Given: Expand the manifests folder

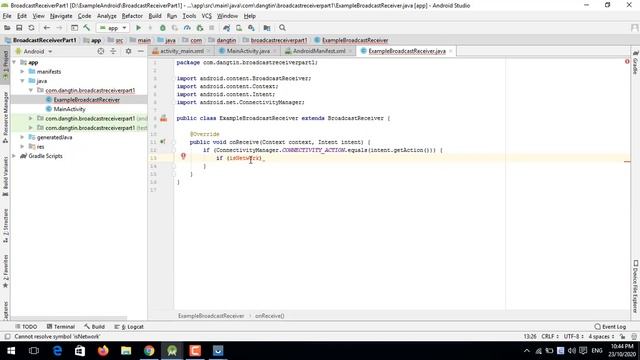Looking at the screenshot, I should [x=22, y=71].
